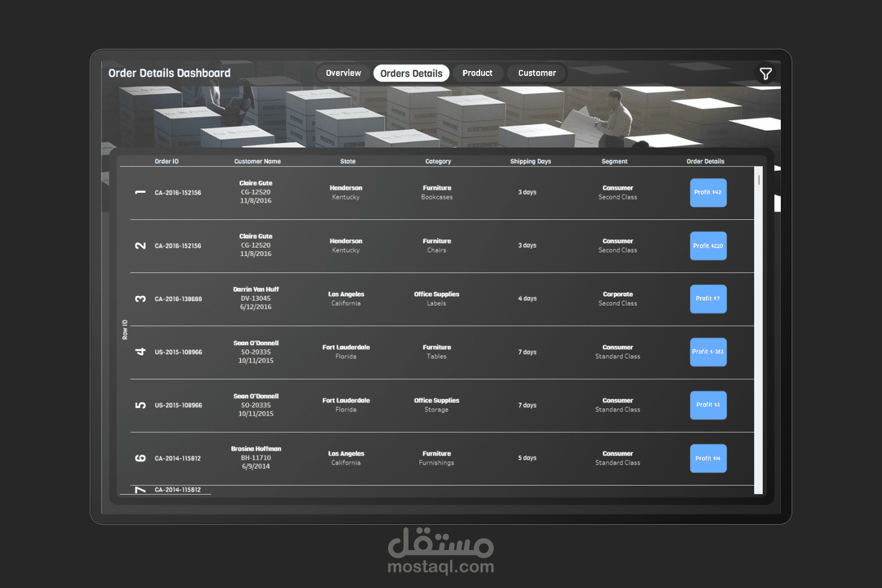The image size is (882, 588).
Task: Select order CA-2016-138688
Action: (178, 299)
